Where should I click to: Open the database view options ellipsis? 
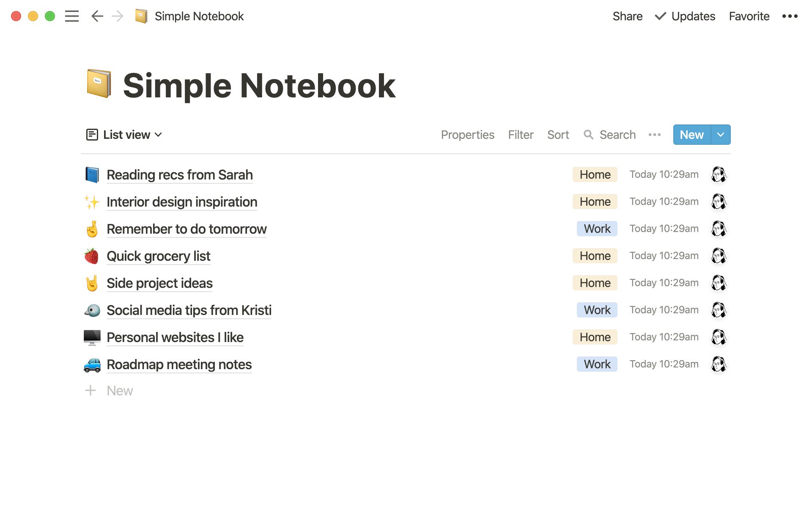tap(654, 135)
